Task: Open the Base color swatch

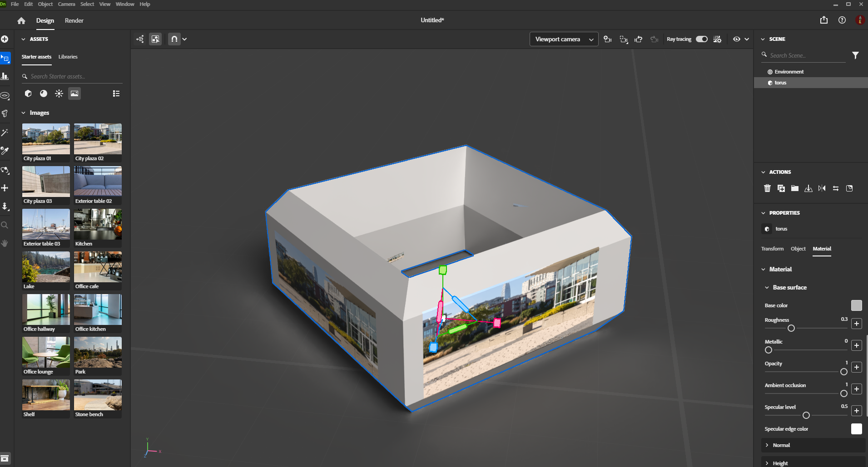Action: pos(857,305)
